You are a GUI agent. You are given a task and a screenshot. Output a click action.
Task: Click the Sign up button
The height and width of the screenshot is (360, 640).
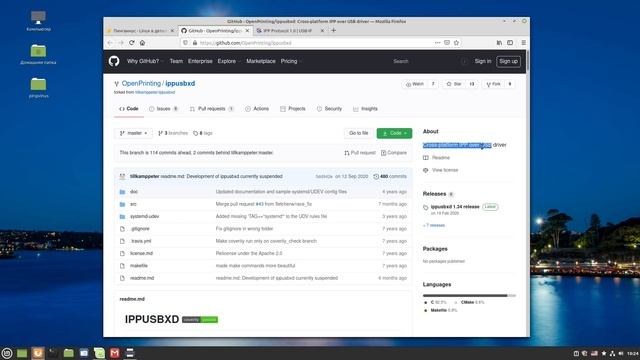pyautogui.click(x=508, y=61)
